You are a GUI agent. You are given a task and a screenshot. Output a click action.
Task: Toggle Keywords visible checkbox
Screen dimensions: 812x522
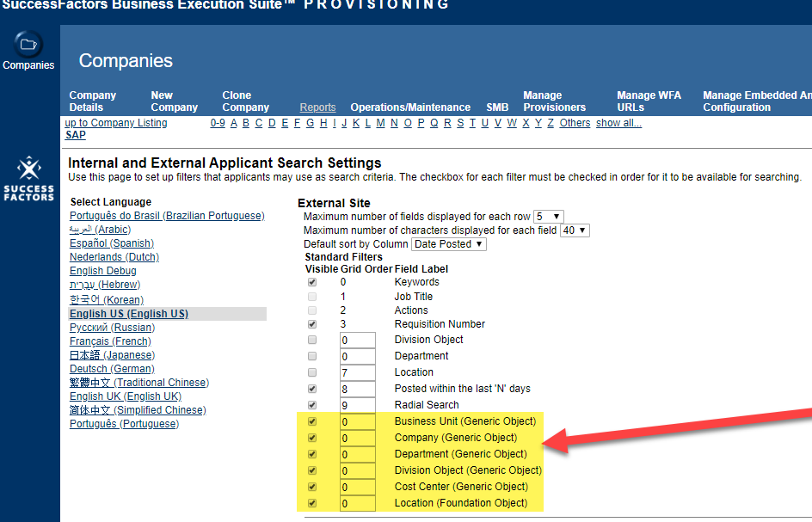pos(312,282)
